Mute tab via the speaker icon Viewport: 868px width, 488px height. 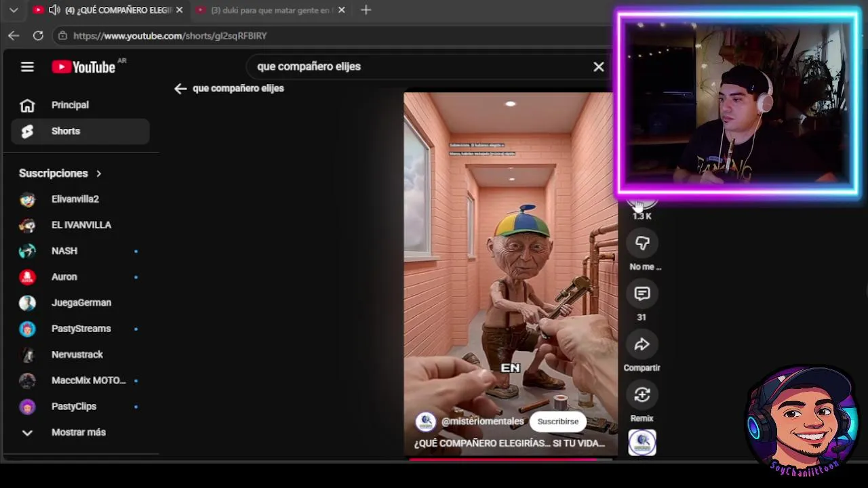[54, 10]
